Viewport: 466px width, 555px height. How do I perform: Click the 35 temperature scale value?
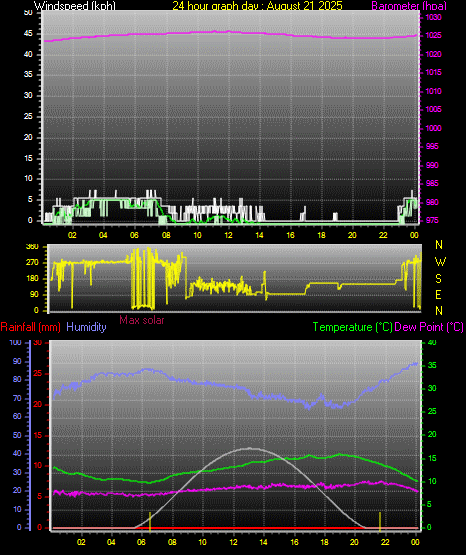pos(432,365)
